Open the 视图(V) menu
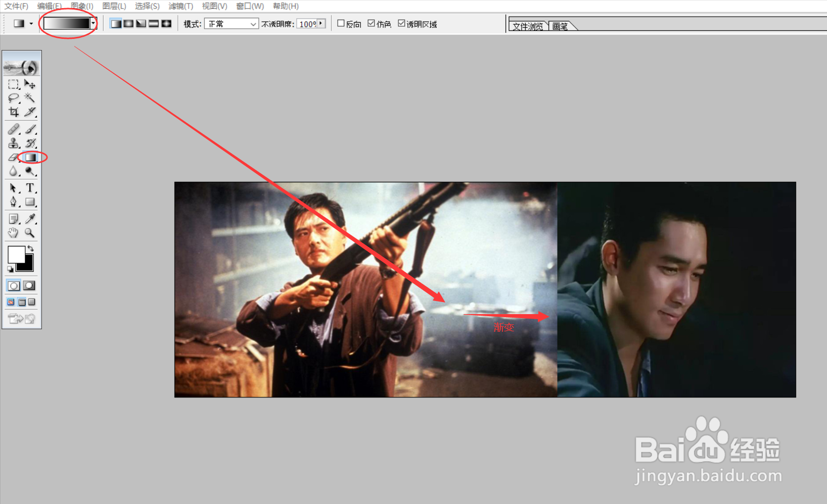 214,6
